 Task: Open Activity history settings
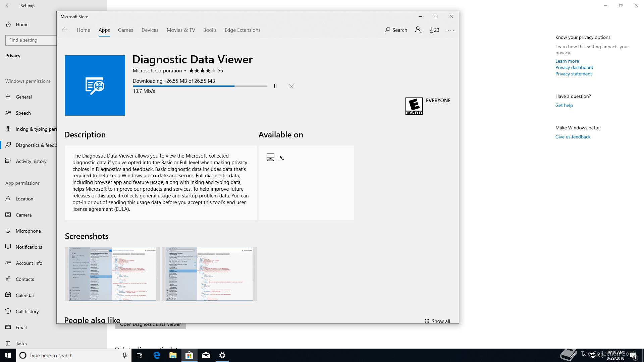(x=28, y=161)
